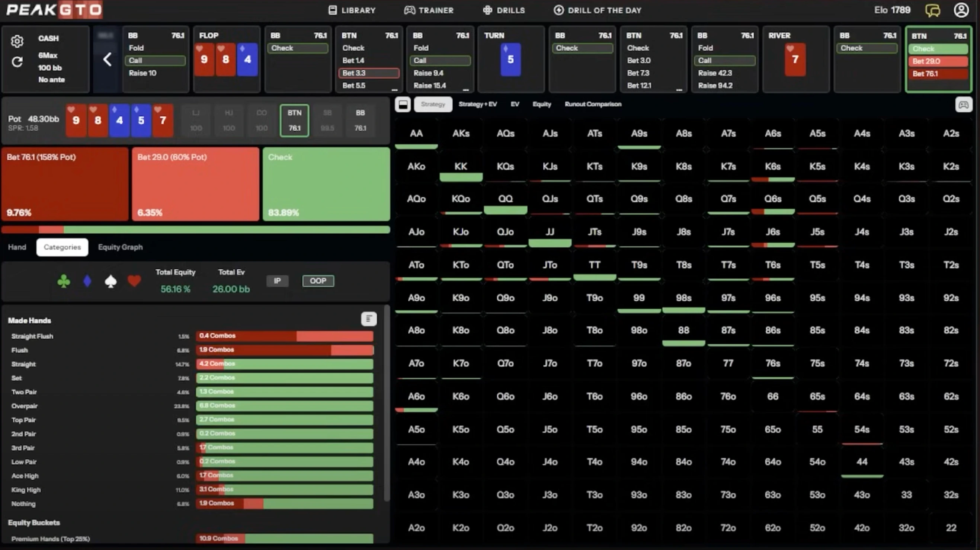The image size is (980, 550).
Task: Click the refresh/reset arrow icon
Action: click(17, 62)
